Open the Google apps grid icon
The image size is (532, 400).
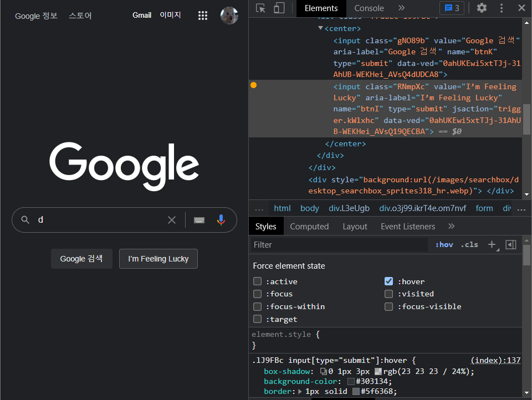pos(203,16)
